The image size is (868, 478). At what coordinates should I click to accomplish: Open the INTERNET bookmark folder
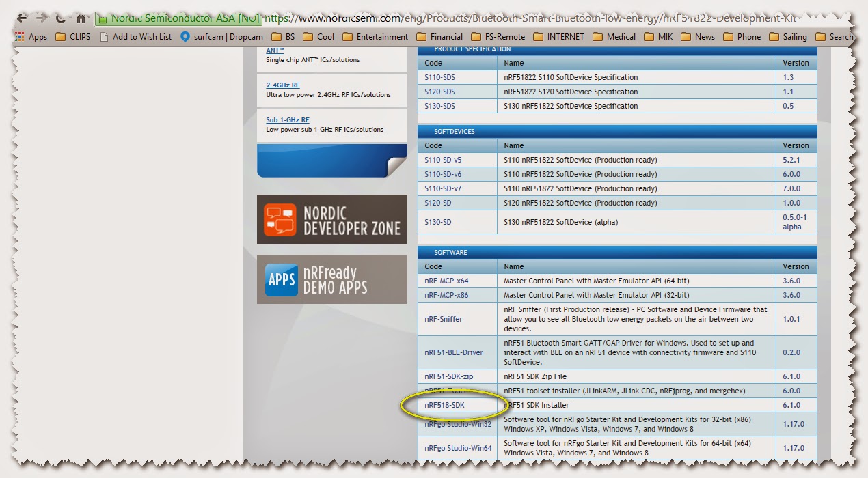coord(558,37)
